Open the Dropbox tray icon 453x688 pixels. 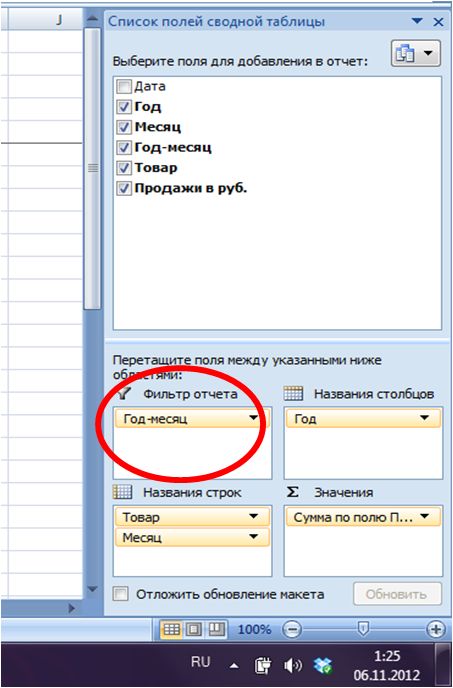click(324, 666)
